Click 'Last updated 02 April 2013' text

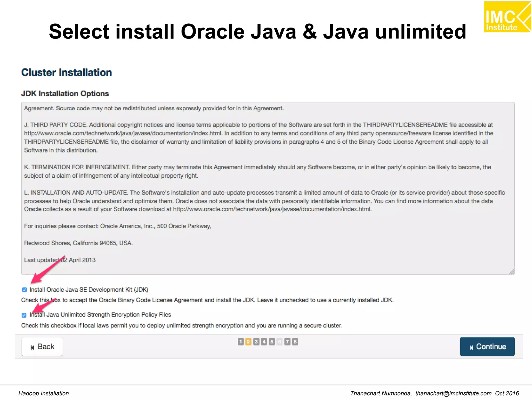pos(60,260)
